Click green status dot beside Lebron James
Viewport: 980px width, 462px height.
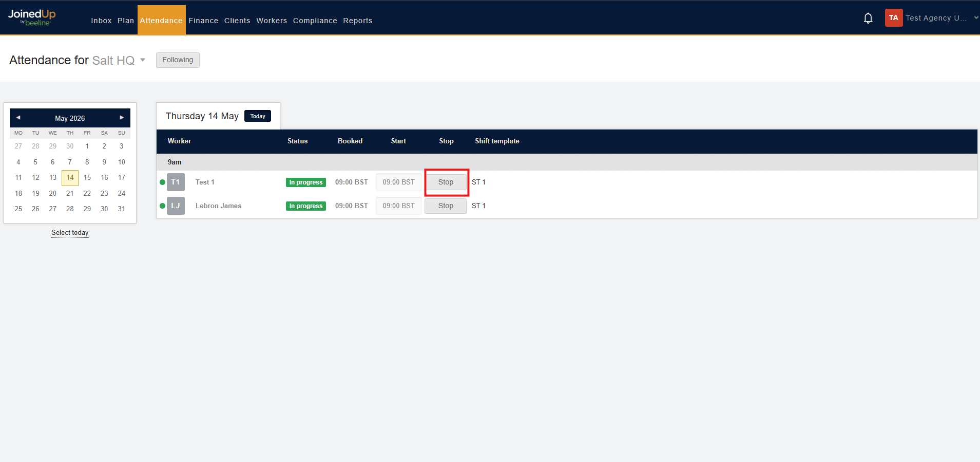click(162, 206)
